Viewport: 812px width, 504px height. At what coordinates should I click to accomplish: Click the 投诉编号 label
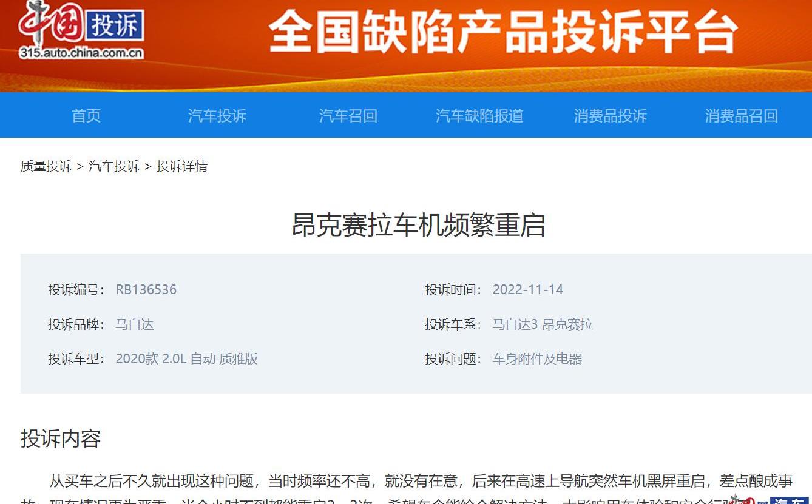(76, 290)
